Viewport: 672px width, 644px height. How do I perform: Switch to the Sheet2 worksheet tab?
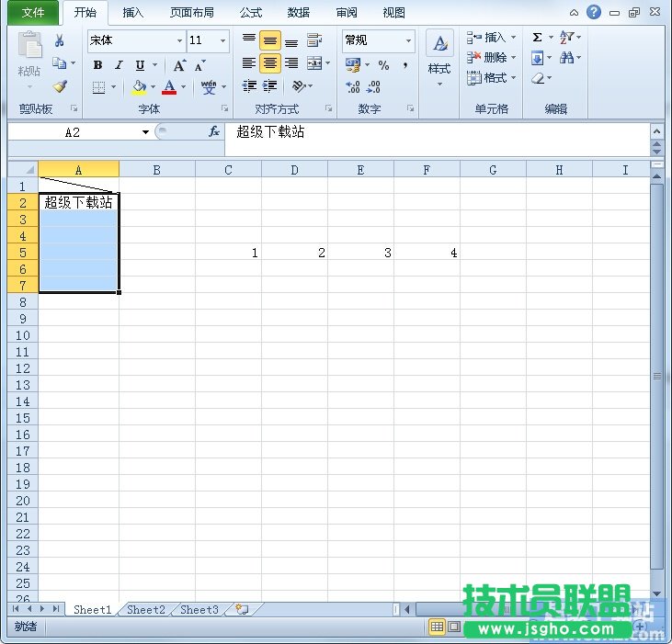click(x=146, y=610)
